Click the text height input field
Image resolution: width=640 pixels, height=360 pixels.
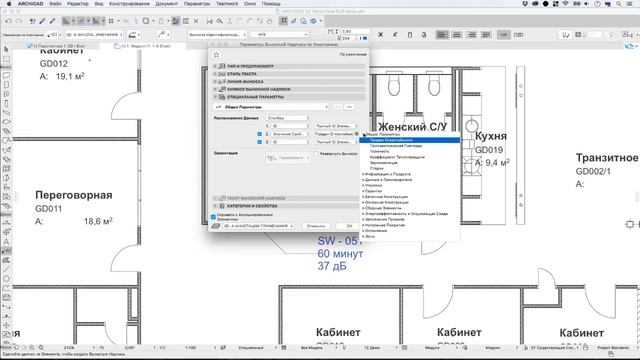355,31
